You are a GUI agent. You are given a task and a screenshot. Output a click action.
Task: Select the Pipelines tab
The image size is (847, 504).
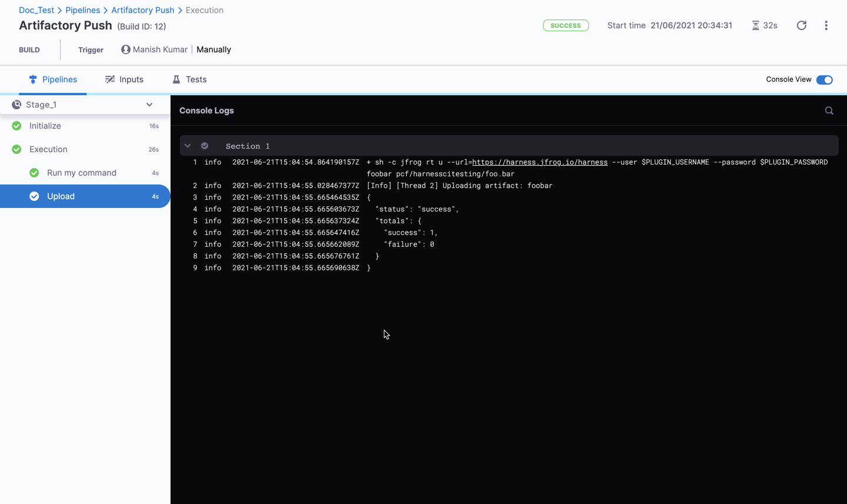(x=53, y=79)
